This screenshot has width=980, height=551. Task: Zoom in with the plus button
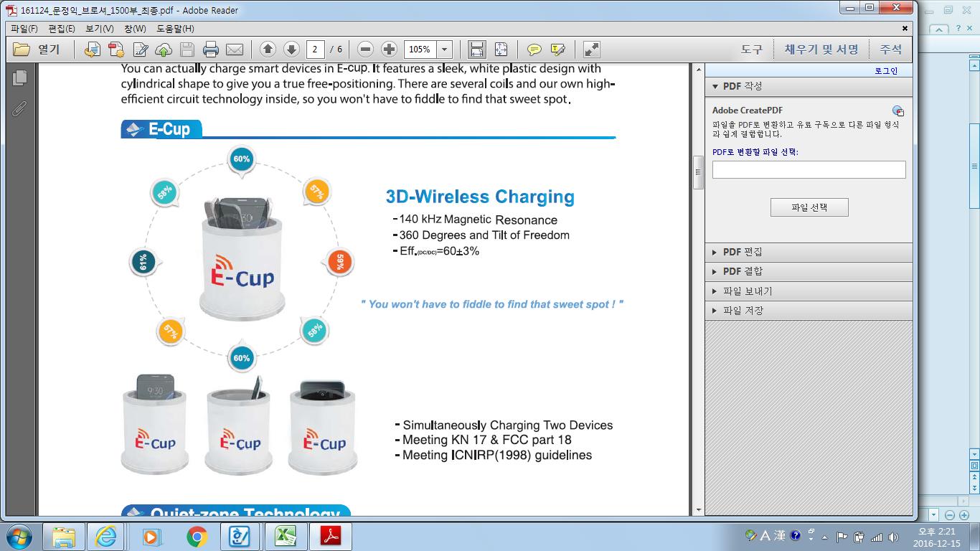click(x=389, y=50)
